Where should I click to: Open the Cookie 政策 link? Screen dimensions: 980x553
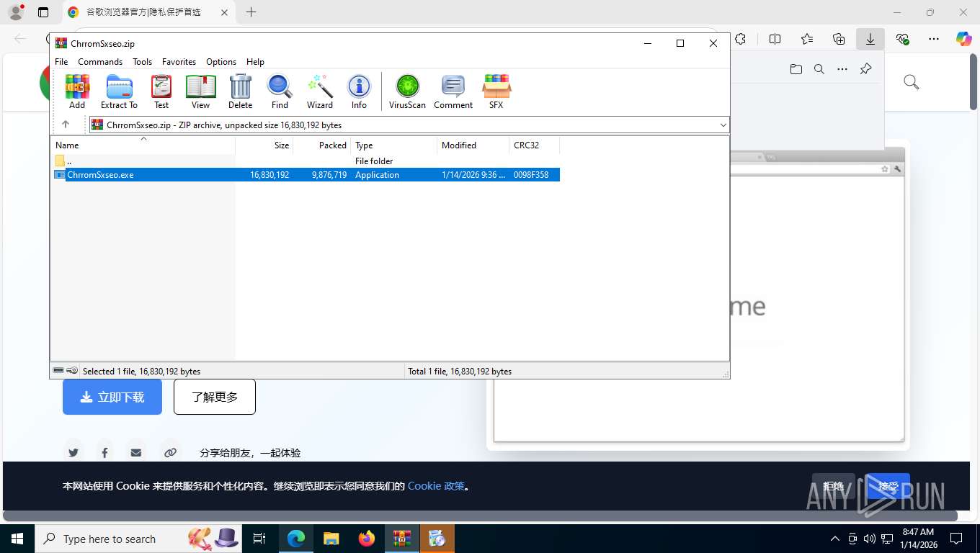coord(436,486)
